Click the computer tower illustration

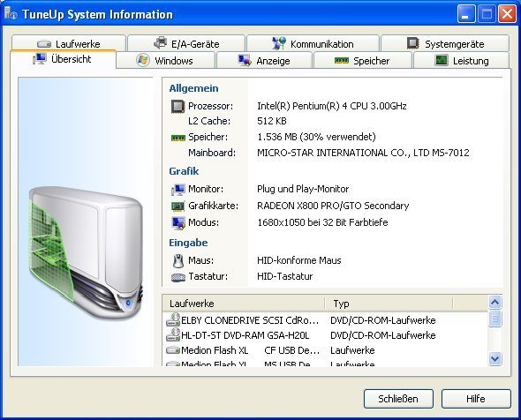[86, 252]
